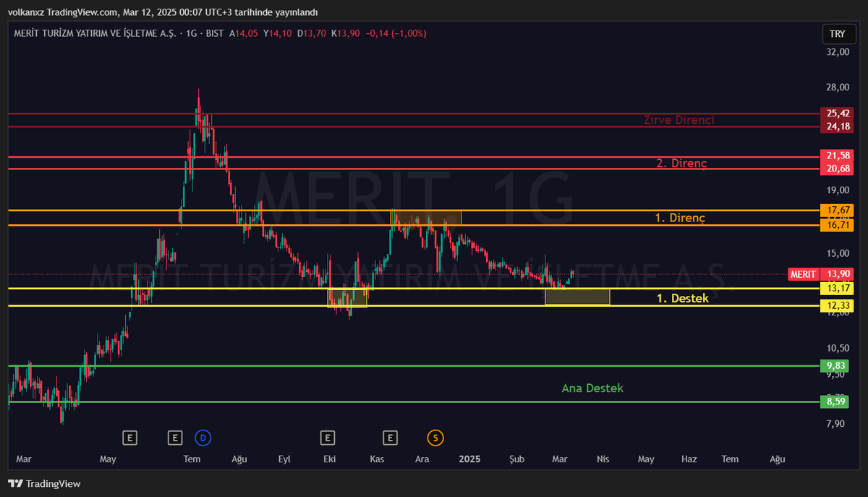The width and height of the screenshot is (868, 497).
Task: Click the 16,71 orange price label
Action: click(x=838, y=225)
